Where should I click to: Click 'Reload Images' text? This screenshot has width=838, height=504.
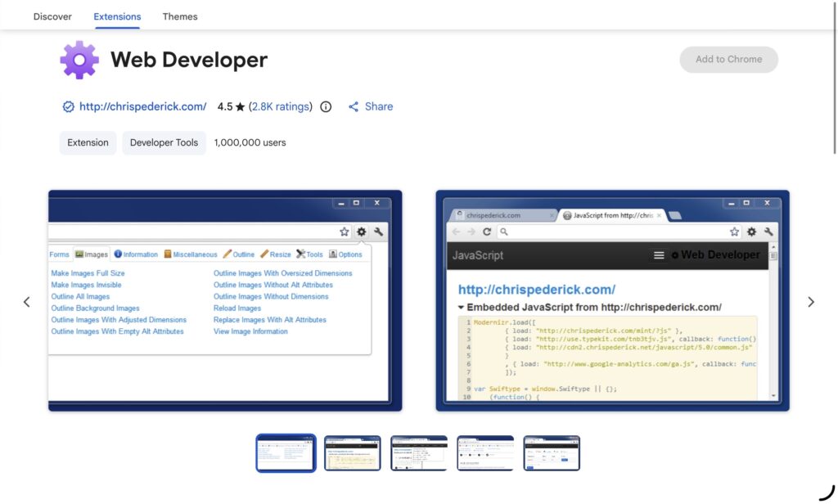tap(237, 308)
